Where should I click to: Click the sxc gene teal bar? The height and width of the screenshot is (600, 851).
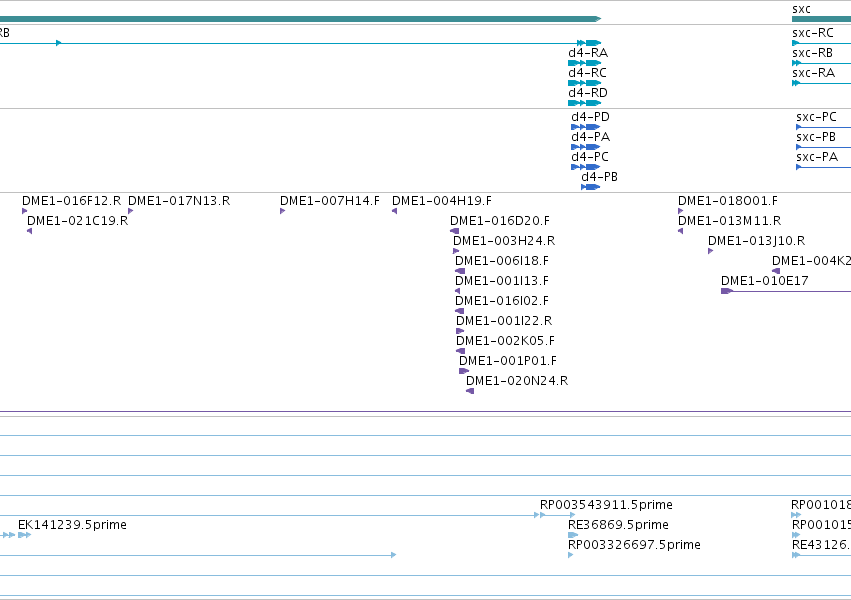pyautogui.click(x=821, y=19)
